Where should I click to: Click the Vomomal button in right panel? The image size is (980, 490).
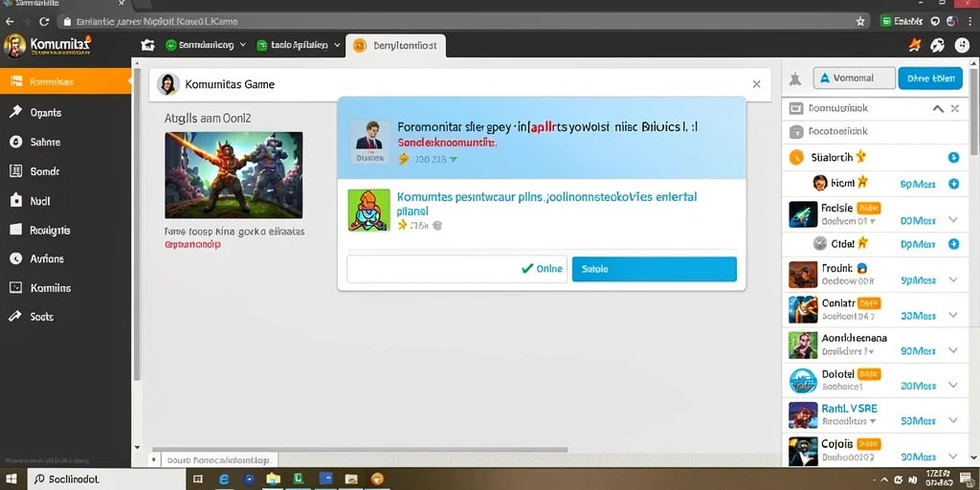point(855,78)
